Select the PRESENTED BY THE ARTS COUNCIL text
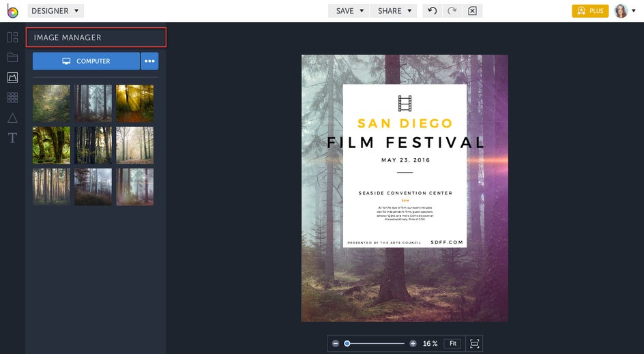 [x=384, y=243]
